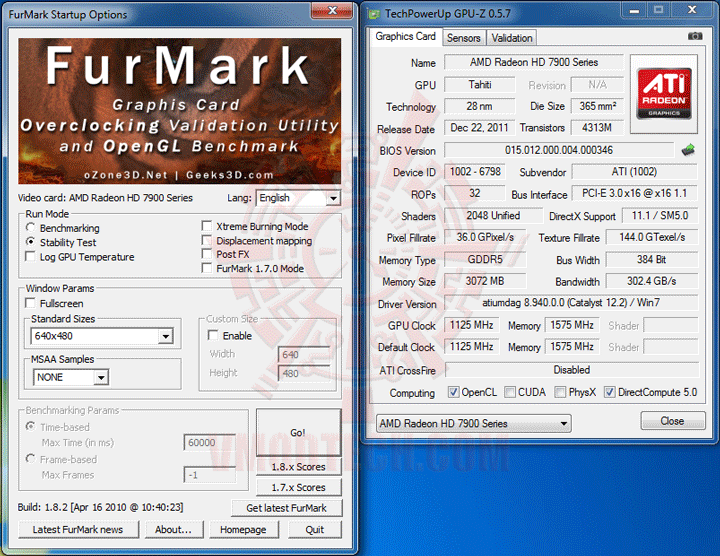Enable Custom Size checkbox
This screenshot has height=556, width=720.
point(213,335)
